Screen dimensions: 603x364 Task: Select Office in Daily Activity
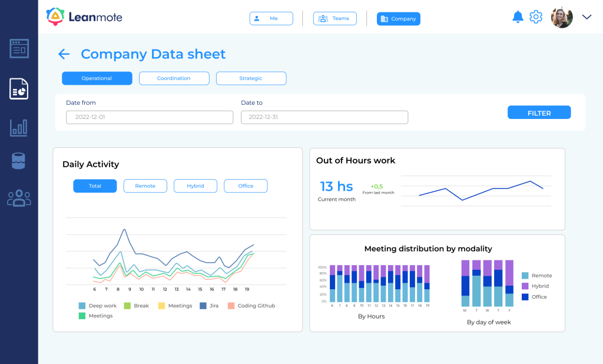click(246, 186)
